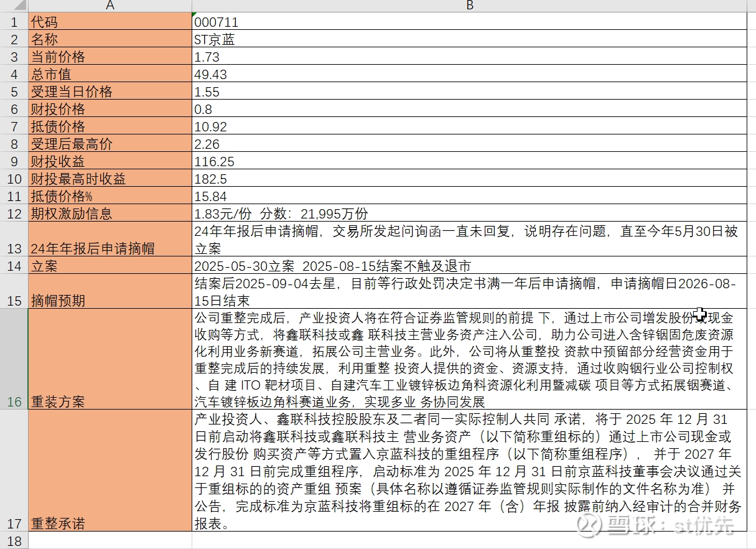Select cell showing ST京蓝
Image resolution: width=756 pixels, height=549 pixels.
(x=470, y=39)
